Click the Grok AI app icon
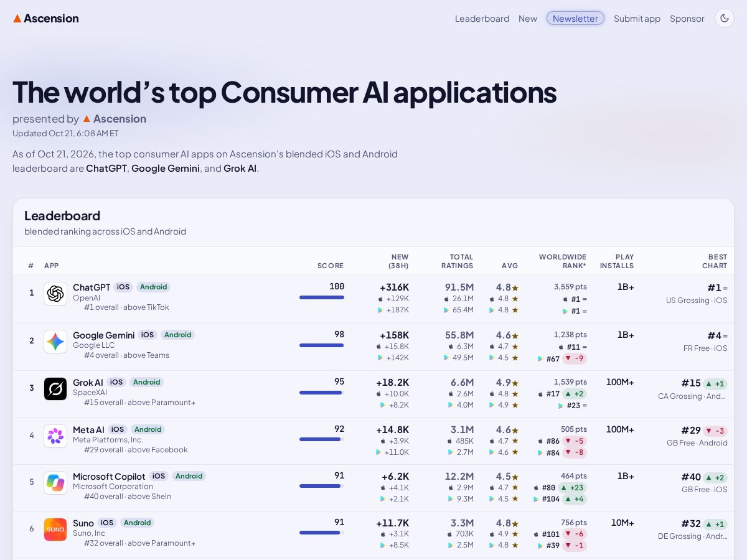The image size is (747, 560). pyautogui.click(x=55, y=389)
